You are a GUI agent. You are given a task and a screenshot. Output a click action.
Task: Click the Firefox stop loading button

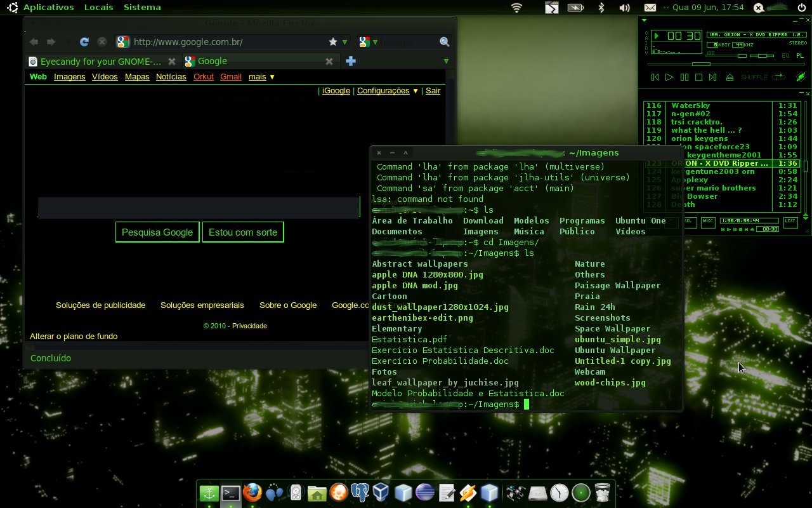coord(101,42)
